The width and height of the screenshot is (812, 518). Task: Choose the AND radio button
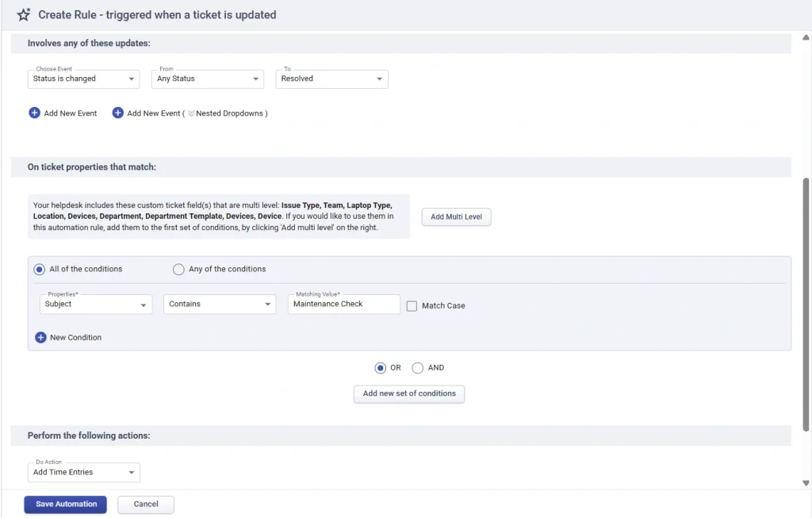tap(418, 368)
